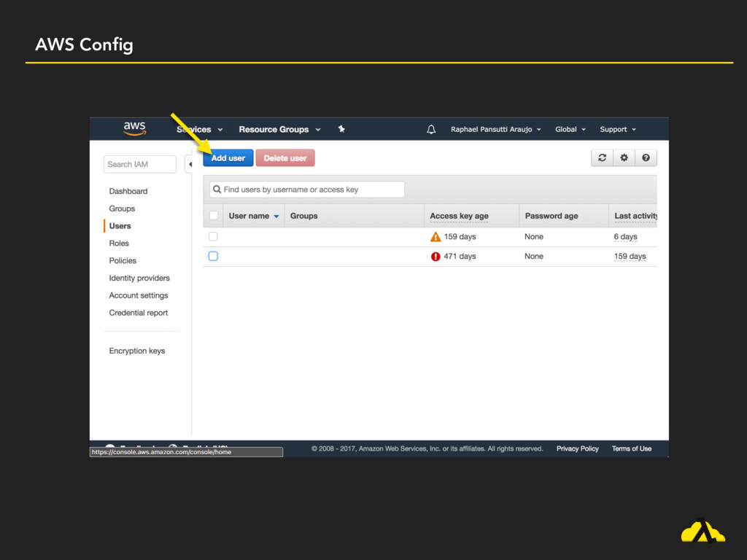Open the Privacy Policy link

(x=578, y=448)
